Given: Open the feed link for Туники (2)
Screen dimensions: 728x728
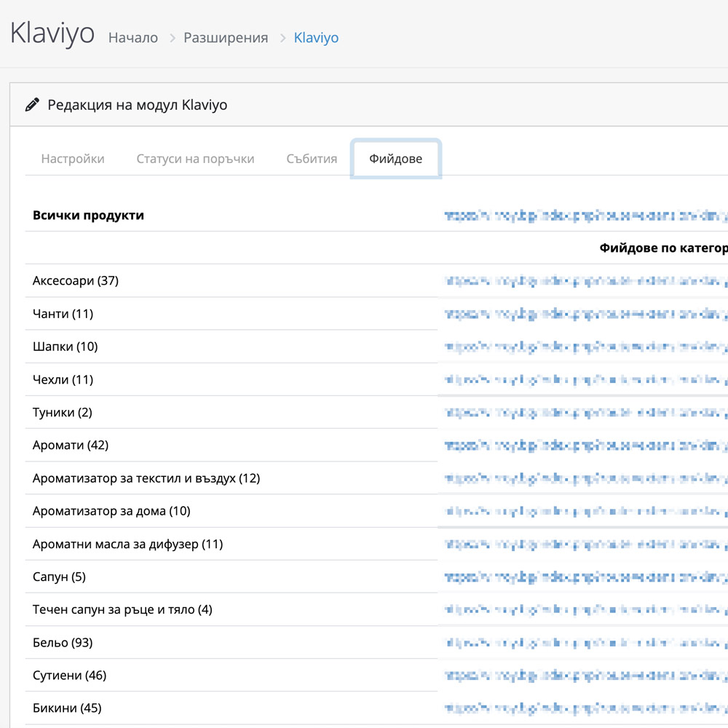Looking at the screenshot, I should pyautogui.click(x=586, y=412).
